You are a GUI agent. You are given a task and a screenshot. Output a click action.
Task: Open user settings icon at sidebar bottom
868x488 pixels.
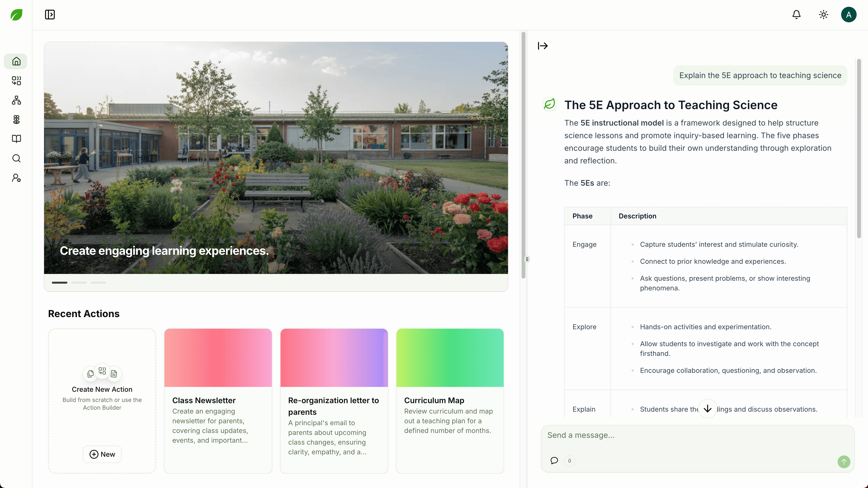pyautogui.click(x=16, y=178)
